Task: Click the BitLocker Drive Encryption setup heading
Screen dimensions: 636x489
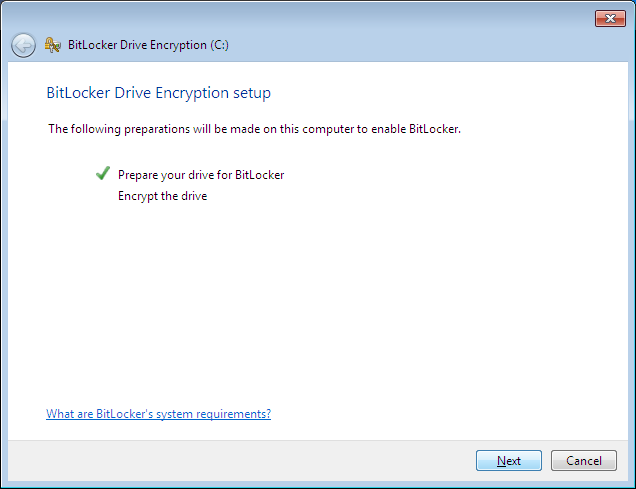Action: point(159,93)
